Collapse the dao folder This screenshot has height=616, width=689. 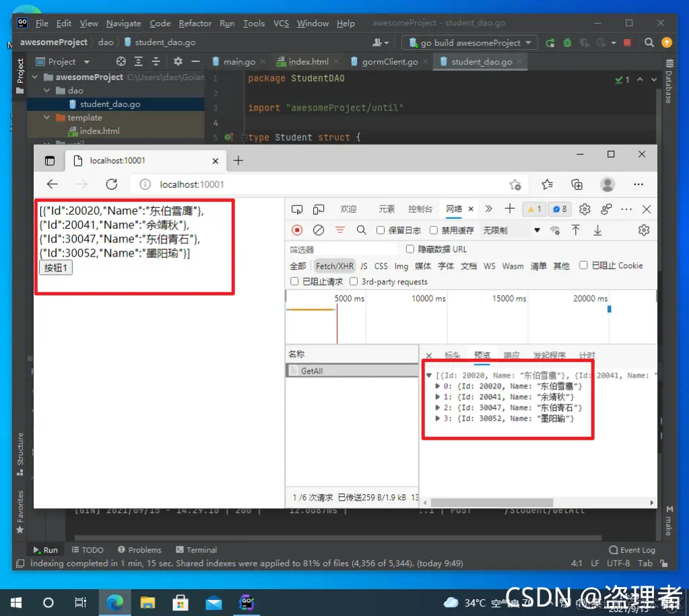pos(47,90)
